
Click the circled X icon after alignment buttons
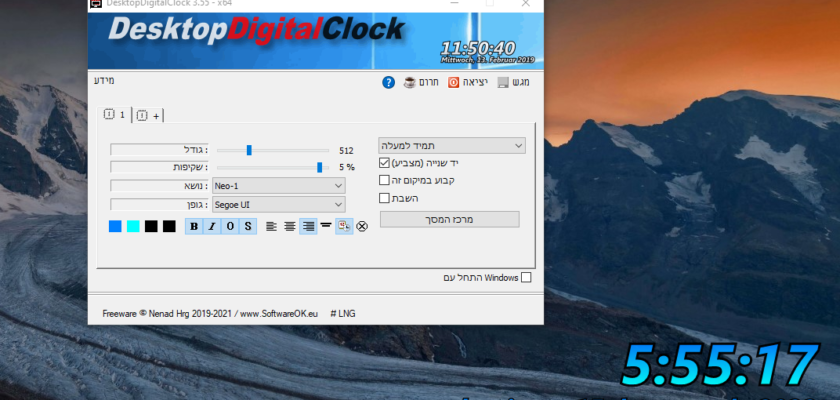(x=362, y=226)
